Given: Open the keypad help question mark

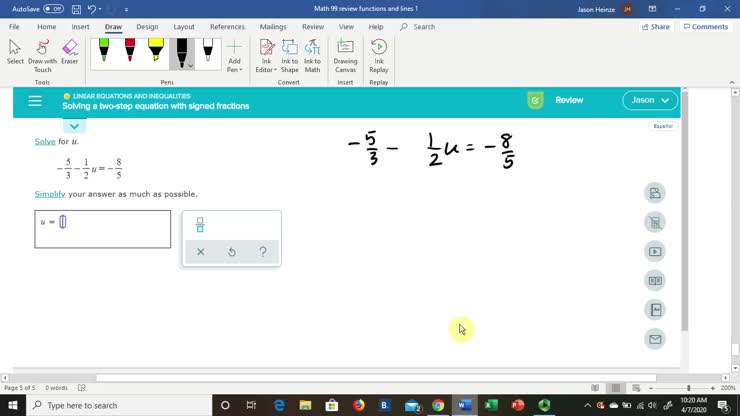Looking at the screenshot, I should [x=263, y=252].
